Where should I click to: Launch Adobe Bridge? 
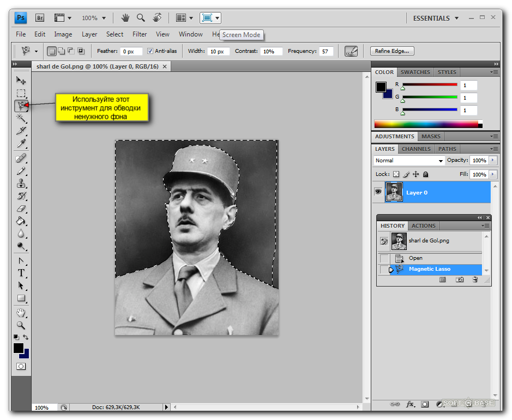click(40, 18)
